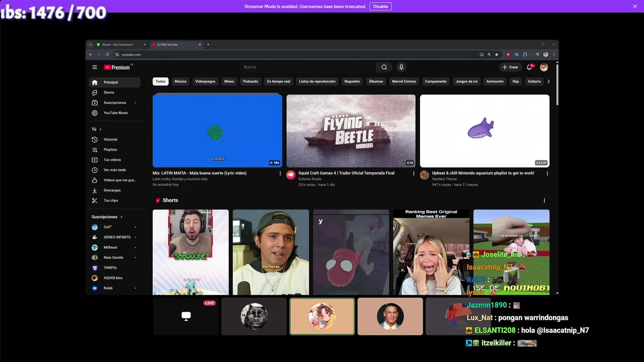This screenshot has width=644, height=362.
Task: Open the YouTube hamburger guide menu
Action: 95,67
